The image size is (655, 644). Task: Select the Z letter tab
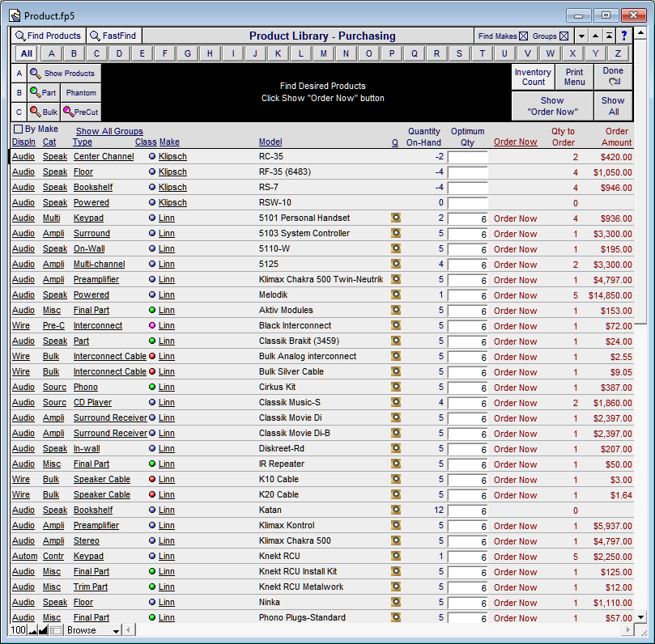618,53
